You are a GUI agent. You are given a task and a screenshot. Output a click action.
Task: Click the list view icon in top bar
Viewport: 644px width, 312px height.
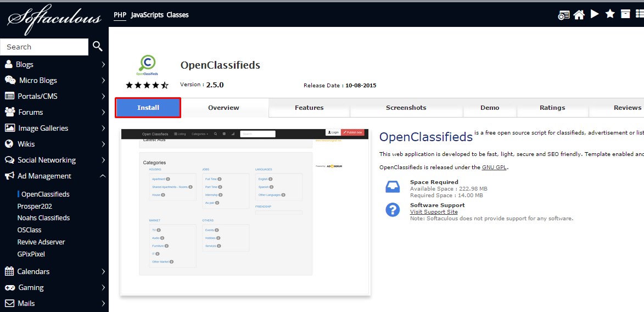tap(640, 14)
